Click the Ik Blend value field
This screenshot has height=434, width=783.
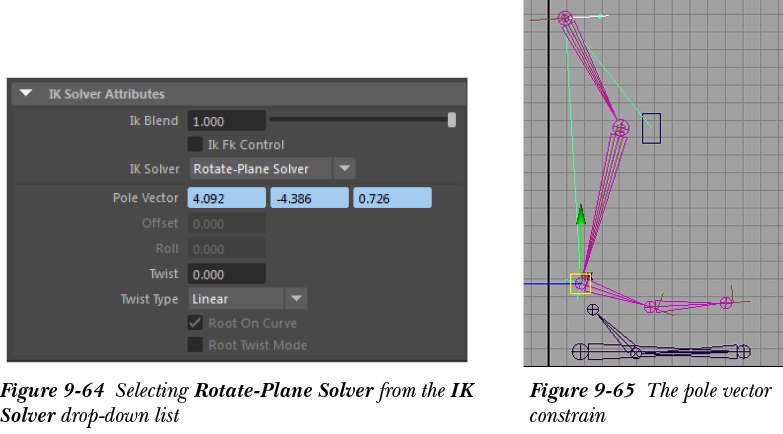point(226,121)
